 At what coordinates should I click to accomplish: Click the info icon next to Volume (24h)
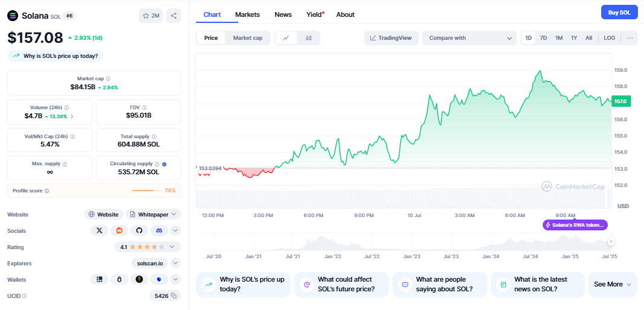point(67,107)
